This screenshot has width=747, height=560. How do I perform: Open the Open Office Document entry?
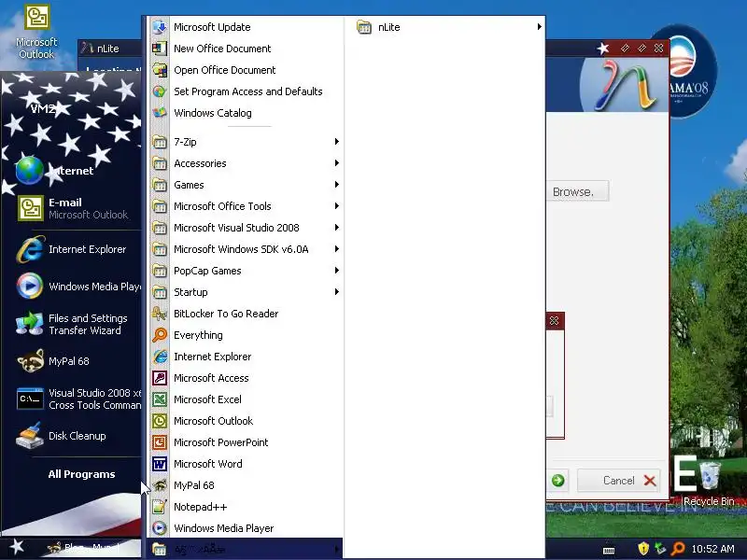[x=247, y=70]
